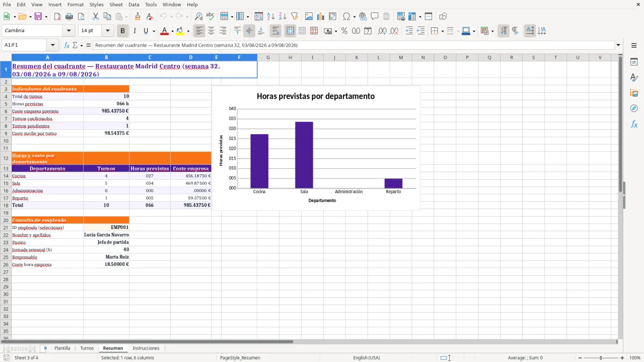Image resolution: width=644 pixels, height=362 pixels.
Task: Undo the last action
Action: point(163,17)
